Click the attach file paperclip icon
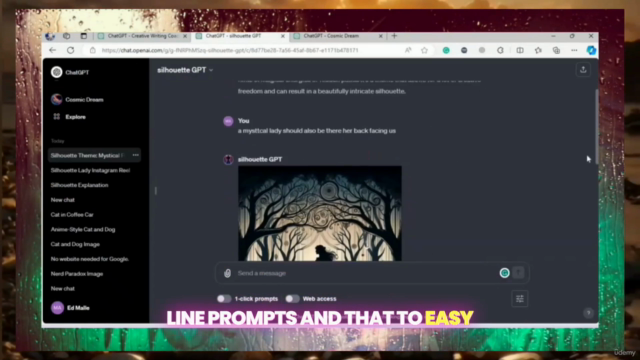Image resolution: width=640 pixels, height=360 pixels. pyautogui.click(x=227, y=273)
